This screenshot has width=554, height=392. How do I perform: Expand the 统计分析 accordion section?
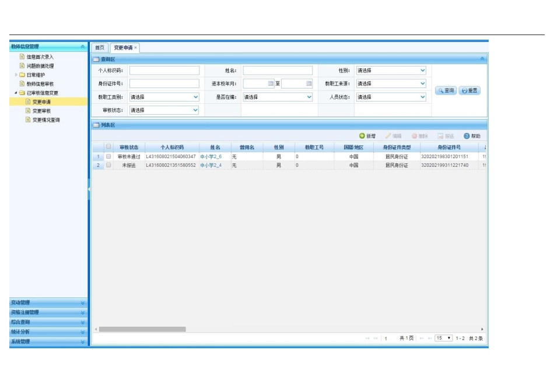pyautogui.click(x=82, y=332)
